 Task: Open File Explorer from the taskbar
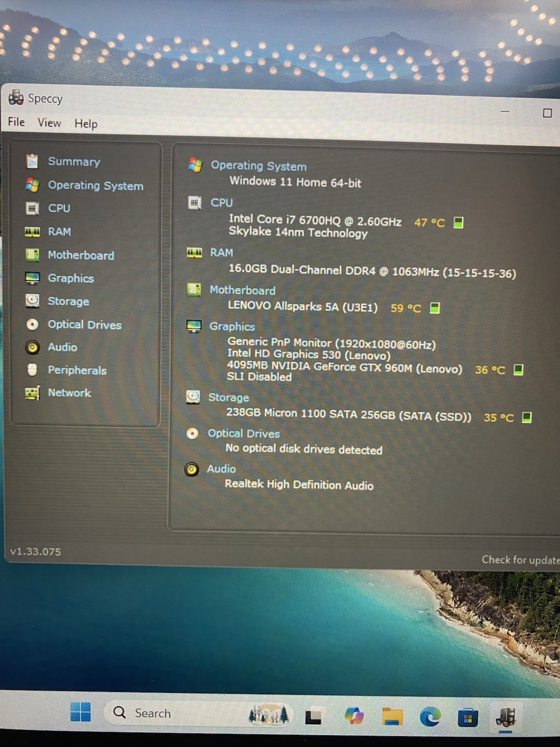pyautogui.click(x=392, y=716)
